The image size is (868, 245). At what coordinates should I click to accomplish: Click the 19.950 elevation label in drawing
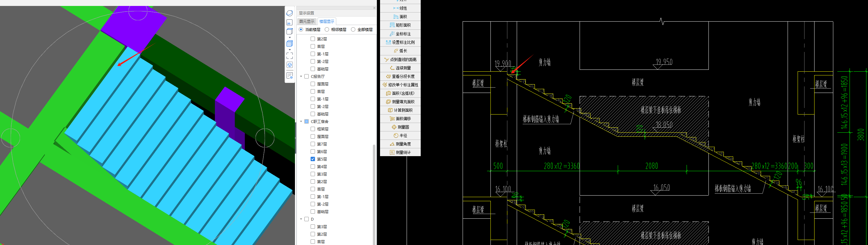pyautogui.click(x=664, y=62)
